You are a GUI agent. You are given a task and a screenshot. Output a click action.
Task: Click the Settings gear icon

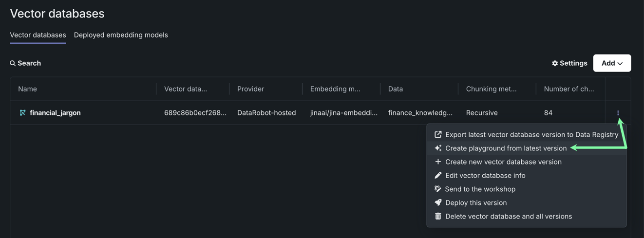tap(555, 63)
